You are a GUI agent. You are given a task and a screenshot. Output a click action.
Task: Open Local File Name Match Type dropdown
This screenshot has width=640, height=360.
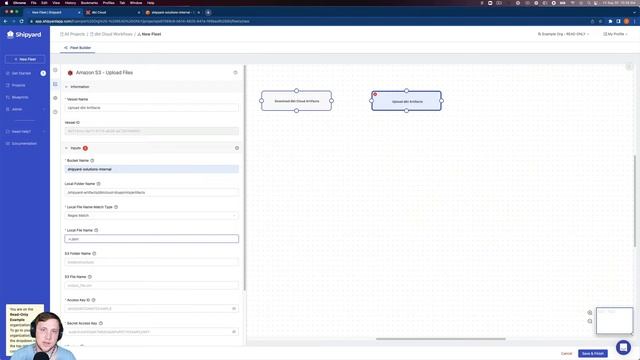coord(151,216)
